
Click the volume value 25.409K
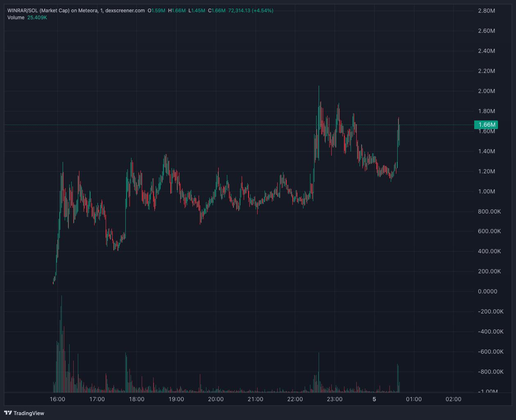pos(37,18)
